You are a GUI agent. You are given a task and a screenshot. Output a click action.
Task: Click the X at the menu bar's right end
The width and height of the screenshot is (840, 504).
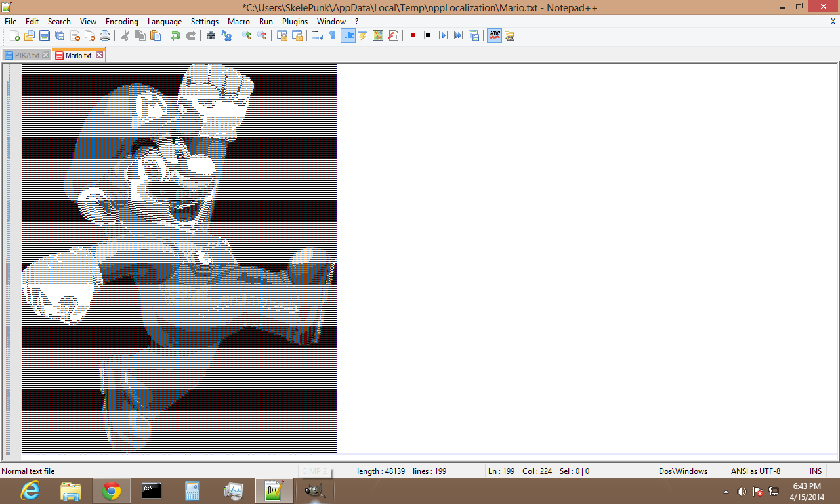point(833,22)
